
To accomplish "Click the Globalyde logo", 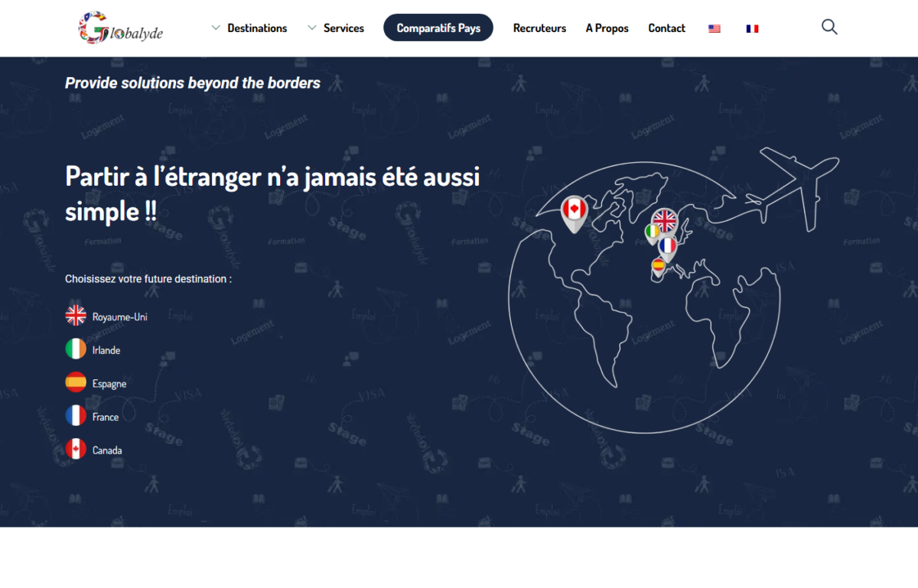I will tap(120, 28).
